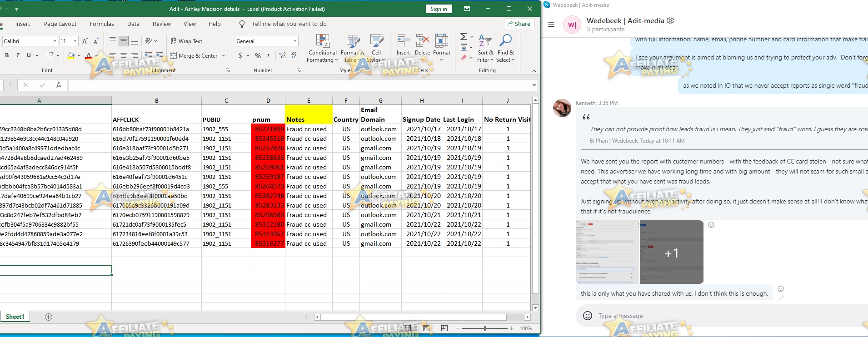Image resolution: width=868 pixels, height=337 pixels.
Task: Switch to Page Break Preview in status bar
Action: (444, 328)
